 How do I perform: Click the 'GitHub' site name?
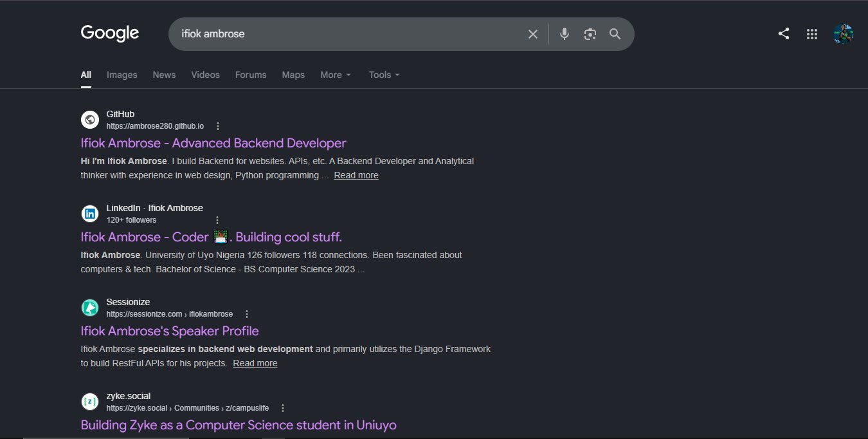point(120,114)
